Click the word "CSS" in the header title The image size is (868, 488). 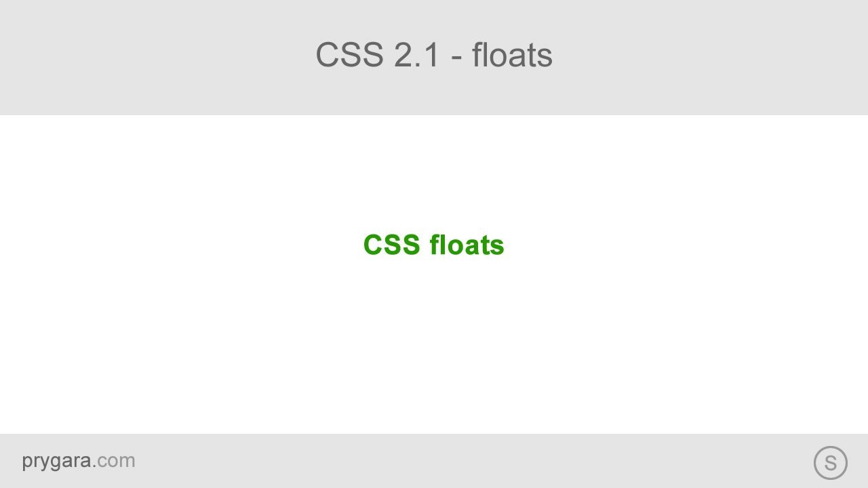[349, 55]
